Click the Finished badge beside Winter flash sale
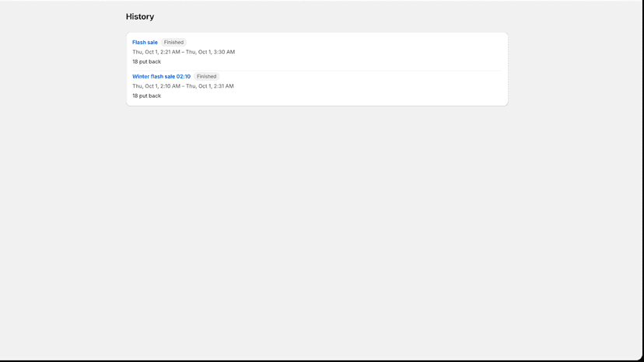Screen dimensions: 644x362 pyautogui.click(x=207, y=76)
